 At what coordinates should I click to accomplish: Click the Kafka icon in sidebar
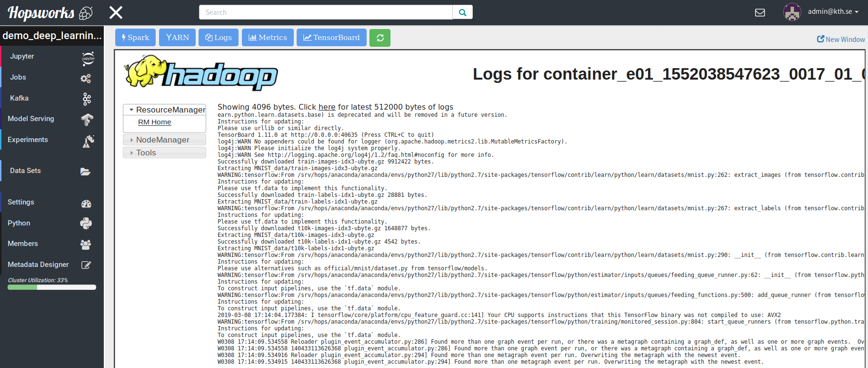[87, 99]
